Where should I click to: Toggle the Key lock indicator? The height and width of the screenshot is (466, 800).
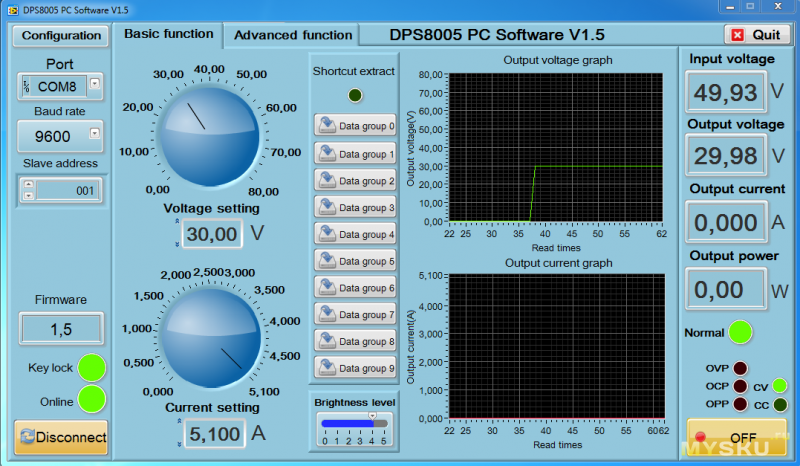pyautogui.click(x=92, y=367)
